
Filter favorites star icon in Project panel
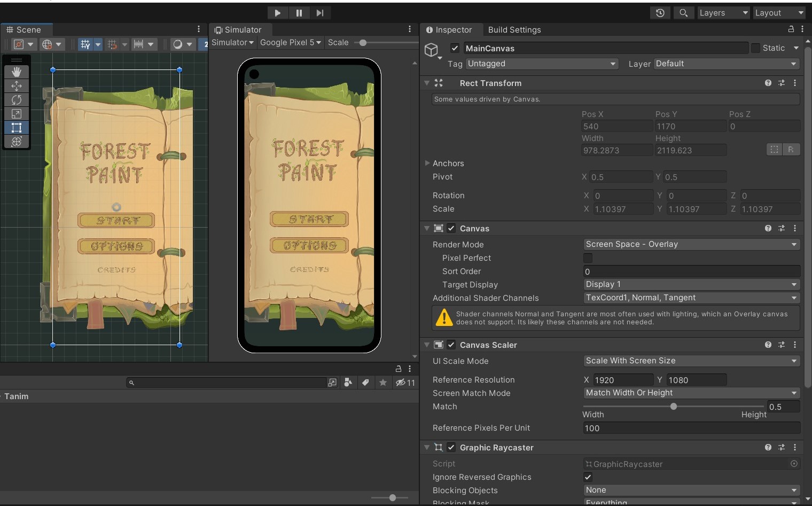(x=383, y=383)
